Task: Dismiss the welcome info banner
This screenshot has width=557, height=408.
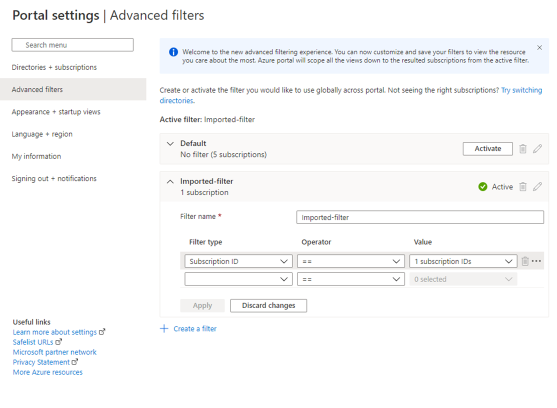Action: (x=539, y=48)
